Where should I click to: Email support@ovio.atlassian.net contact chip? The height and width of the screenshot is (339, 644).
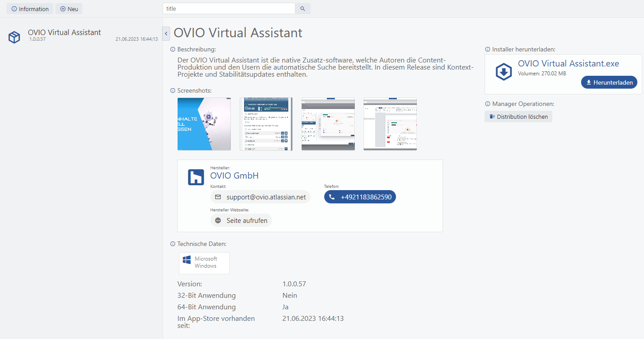point(260,197)
